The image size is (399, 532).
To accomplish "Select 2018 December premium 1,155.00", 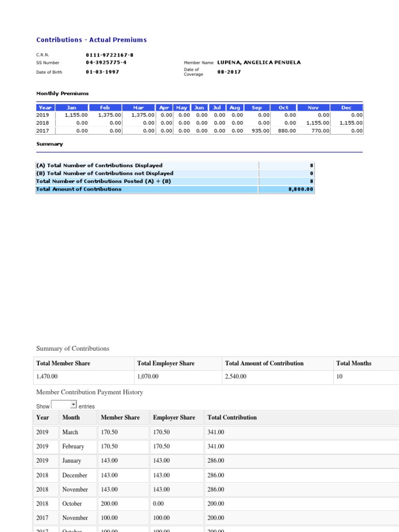I will click(x=351, y=123).
